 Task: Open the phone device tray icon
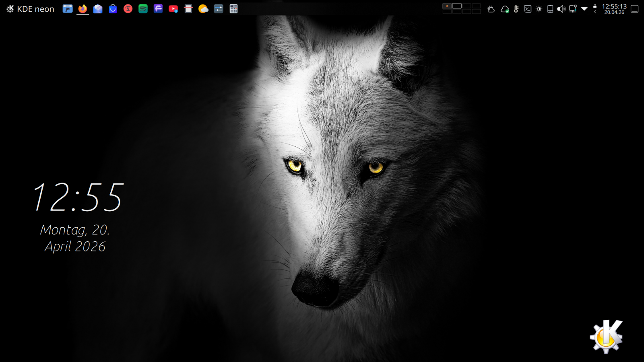550,9
